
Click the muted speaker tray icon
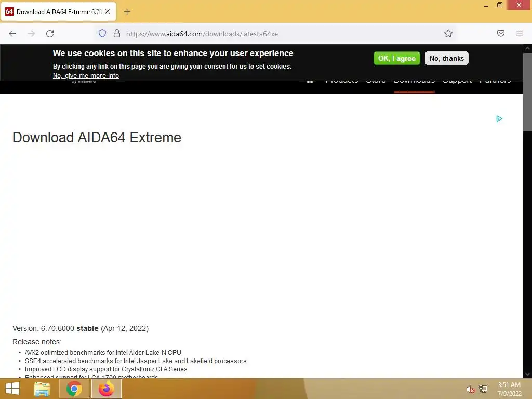click(470, 389)
